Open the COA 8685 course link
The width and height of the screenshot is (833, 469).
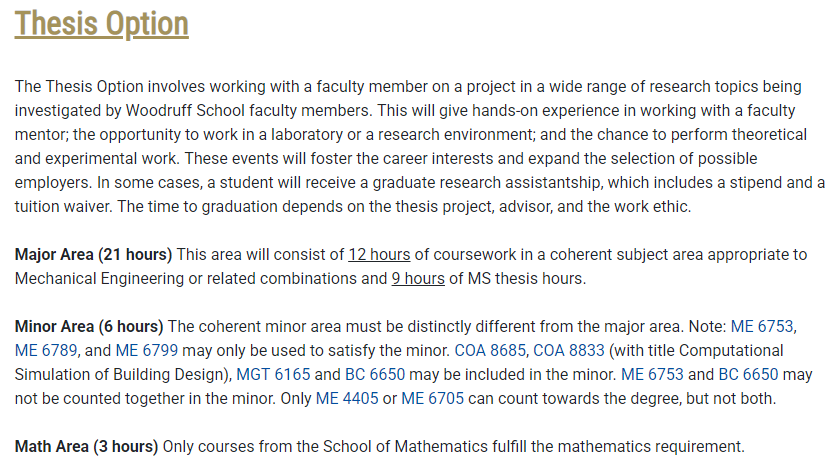click(489, 351)
